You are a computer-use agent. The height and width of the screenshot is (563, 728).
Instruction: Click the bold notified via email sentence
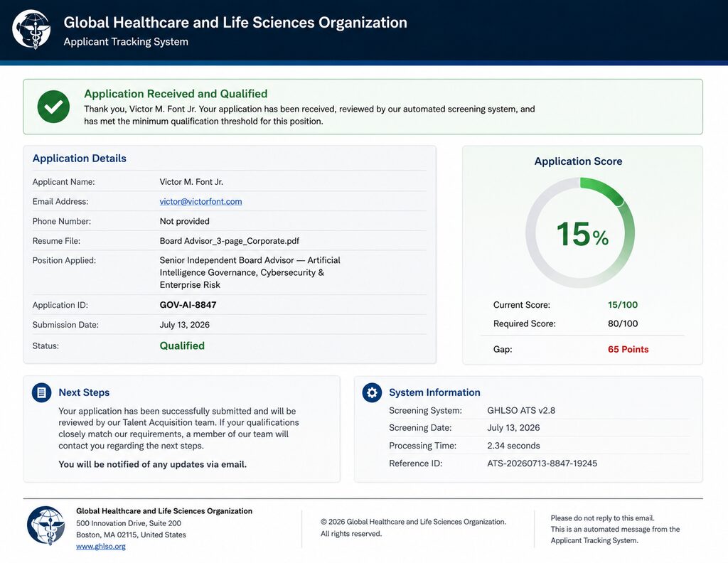pos(152,464)
